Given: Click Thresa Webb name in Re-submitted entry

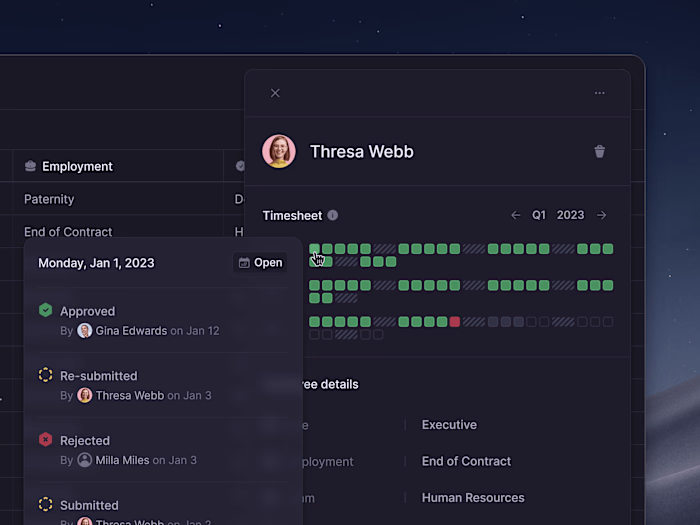Looking at the screenshot, I should click(x=130, y=396).
